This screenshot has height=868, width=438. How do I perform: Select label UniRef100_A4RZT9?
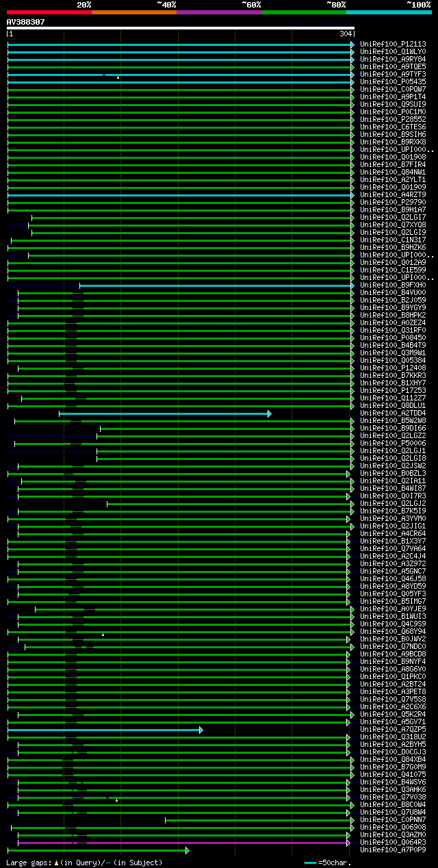tap(393, 194)
